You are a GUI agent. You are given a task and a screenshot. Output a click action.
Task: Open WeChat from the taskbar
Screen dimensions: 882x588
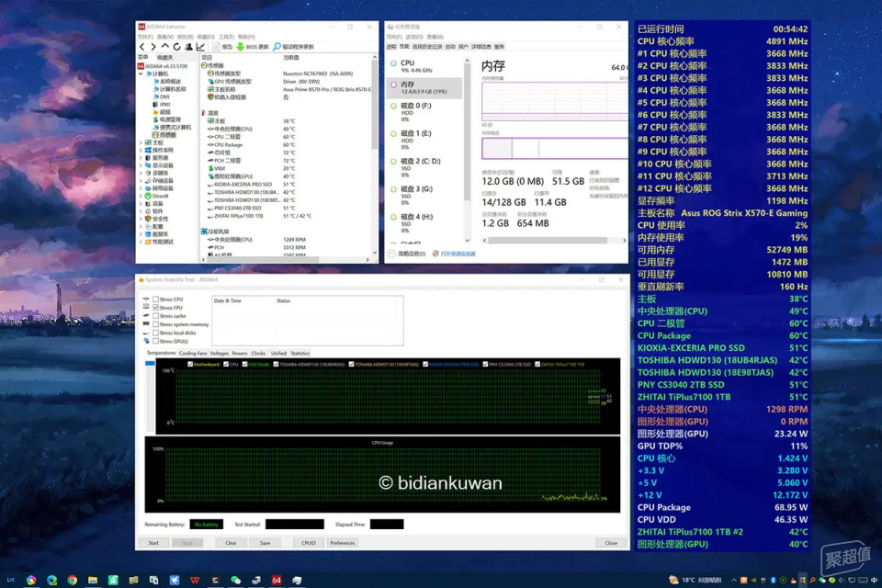(236, 580)
